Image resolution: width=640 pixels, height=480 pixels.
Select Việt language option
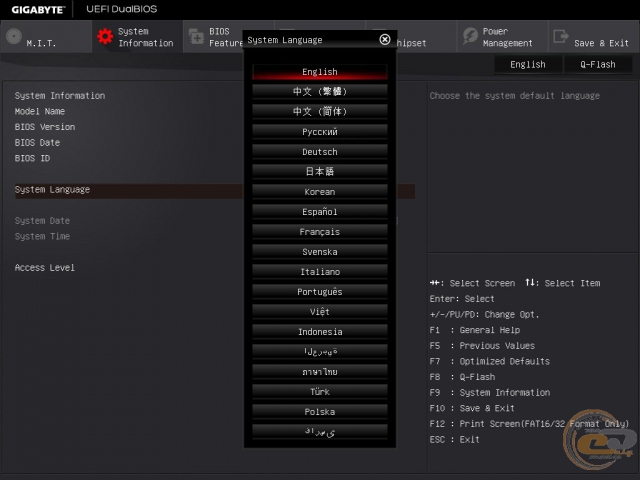pyautogui.click(x=320, y=312)
